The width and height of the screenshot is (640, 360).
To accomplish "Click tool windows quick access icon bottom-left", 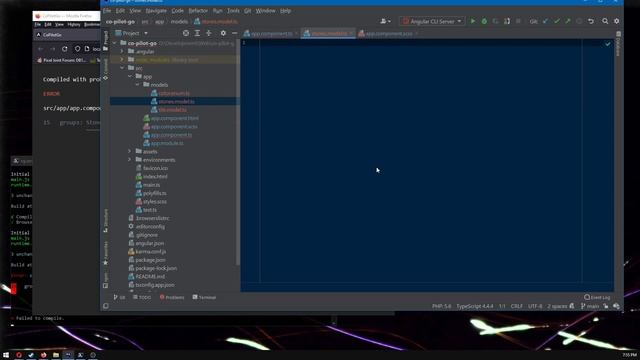I will coord(106,306).
